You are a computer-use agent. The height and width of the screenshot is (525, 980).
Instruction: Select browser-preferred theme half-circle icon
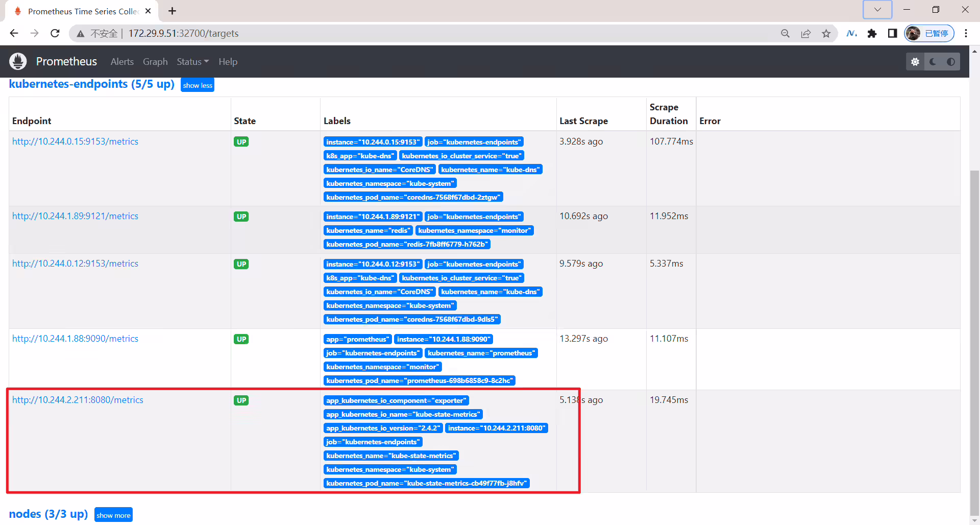pyautogui.click(x=951, y=62)
